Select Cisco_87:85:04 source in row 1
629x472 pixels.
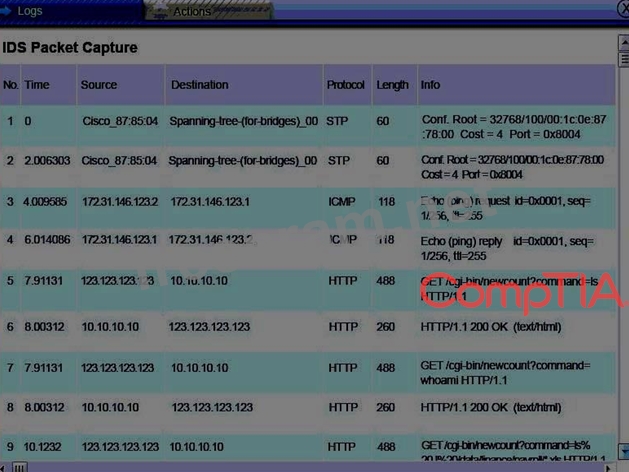coord(120,121)
